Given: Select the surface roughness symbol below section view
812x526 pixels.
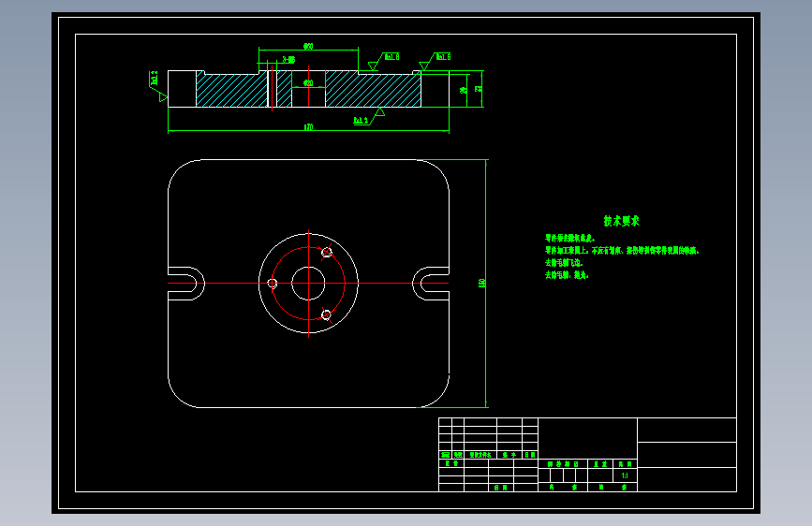Looking at the screenshot, I should [369, 116].
